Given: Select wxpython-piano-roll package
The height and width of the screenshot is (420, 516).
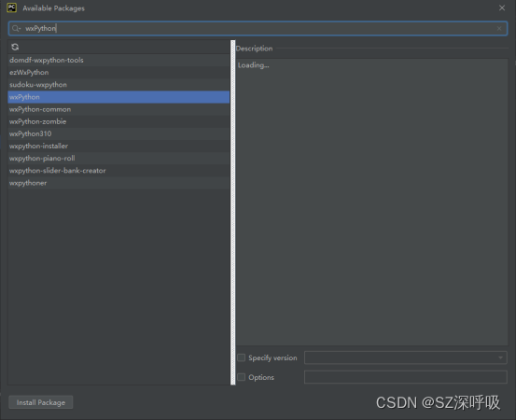Looking at the screenshot, I should (119, 159).
